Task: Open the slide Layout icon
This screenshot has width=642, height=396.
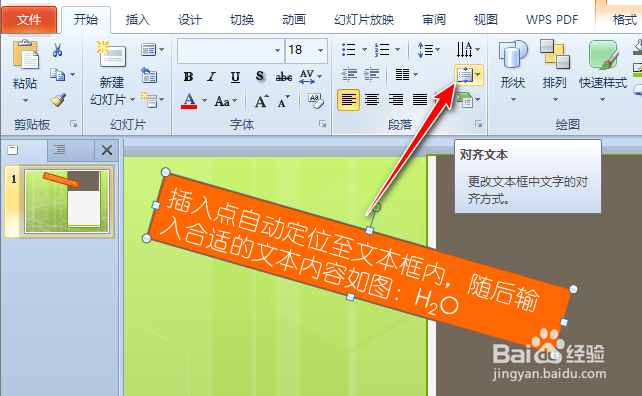Action: click(x=149, y=50)
